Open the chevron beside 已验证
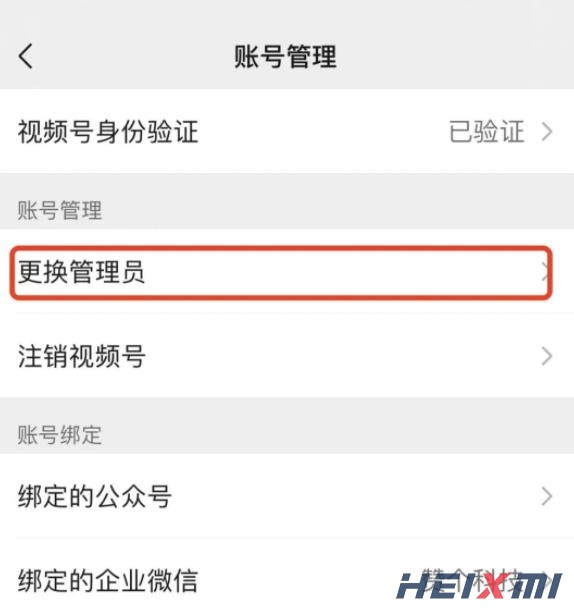This screenshot has height=616, width=574. coord(547,131)
